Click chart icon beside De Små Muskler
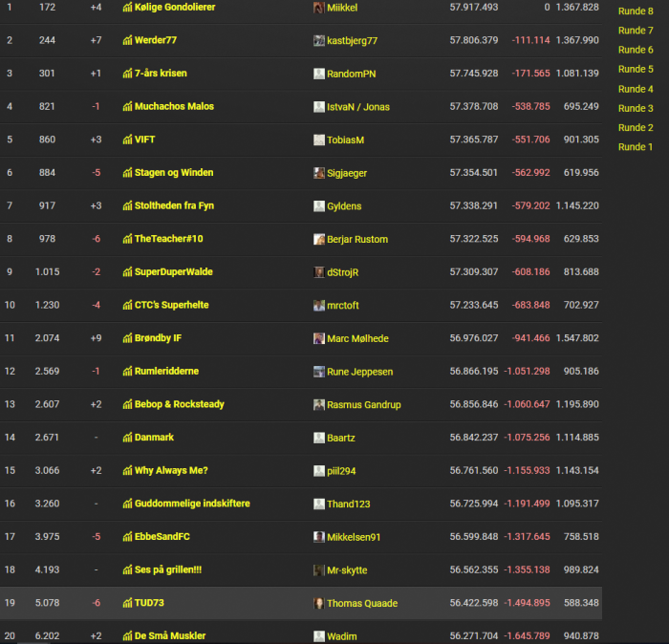The height and width of the screenshot is (644, 669). 127,636
